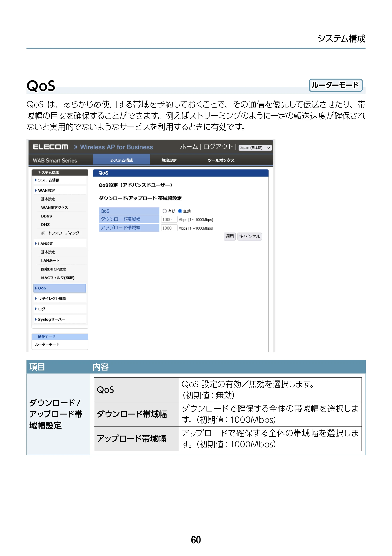Open 基本設定 under WAN設定
Viewport: 392px width, 556px height.
48,199
